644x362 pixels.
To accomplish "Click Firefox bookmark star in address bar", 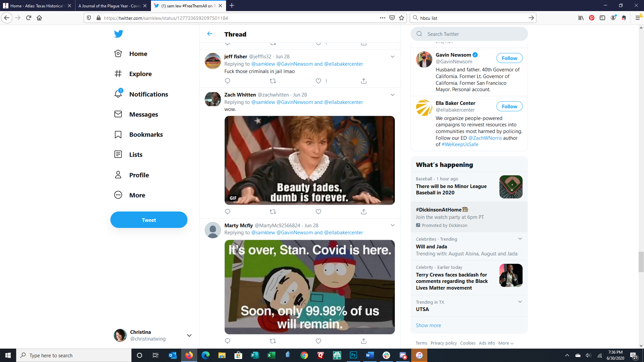I will 401,18.
